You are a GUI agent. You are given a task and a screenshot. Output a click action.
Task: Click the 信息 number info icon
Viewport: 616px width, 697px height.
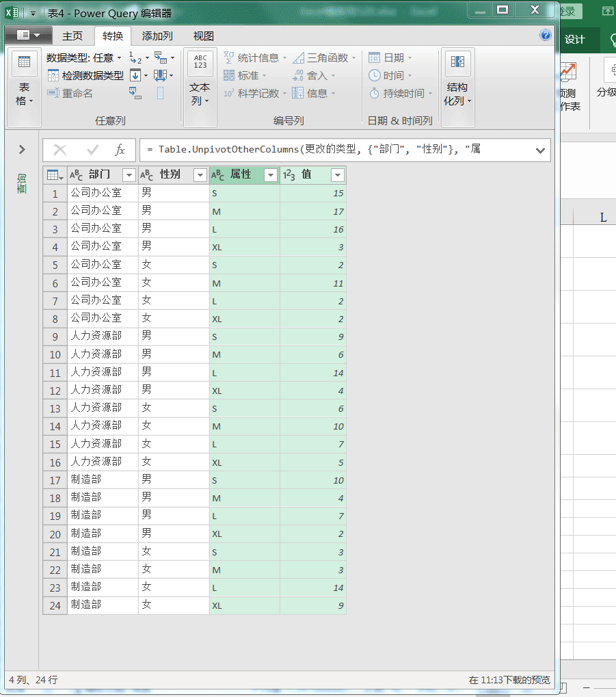pyautogui.click(x=298, y=93)
